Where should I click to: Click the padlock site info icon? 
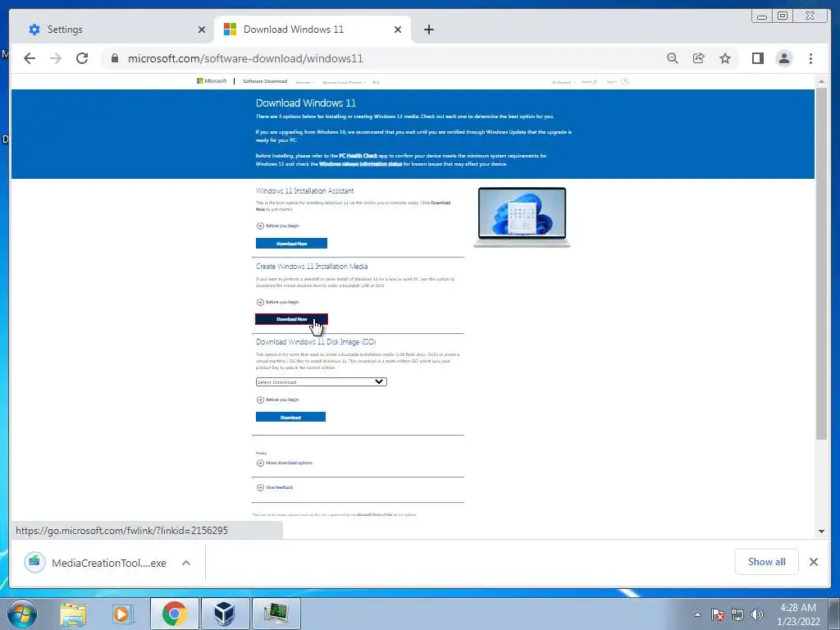[x=115, y=58]
